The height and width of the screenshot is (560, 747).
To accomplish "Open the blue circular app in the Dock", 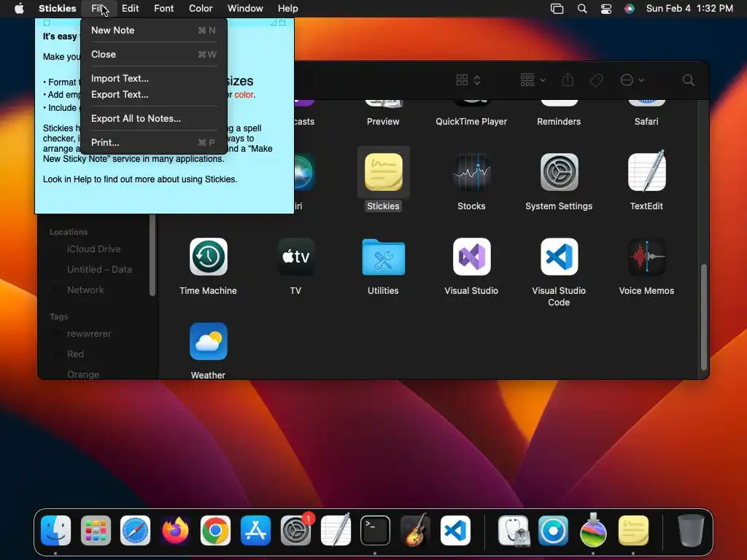I will pyautogui.click(x=553, y=530).
